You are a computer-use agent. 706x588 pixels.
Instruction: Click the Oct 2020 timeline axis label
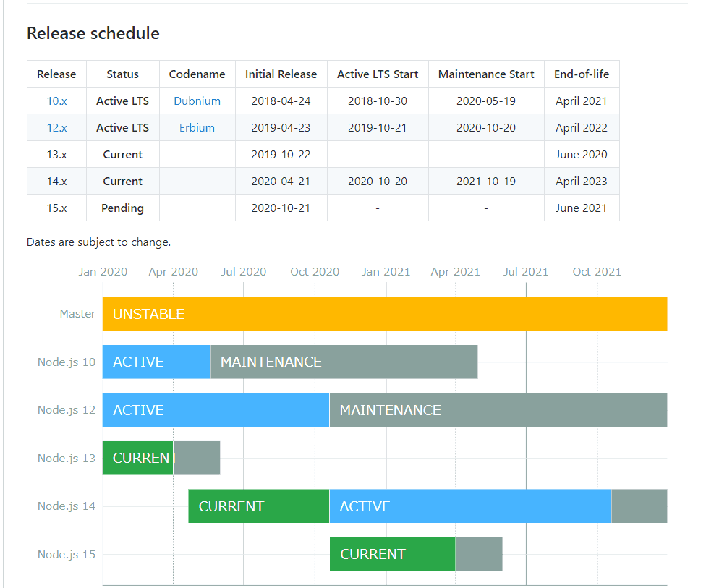[315, 272]
